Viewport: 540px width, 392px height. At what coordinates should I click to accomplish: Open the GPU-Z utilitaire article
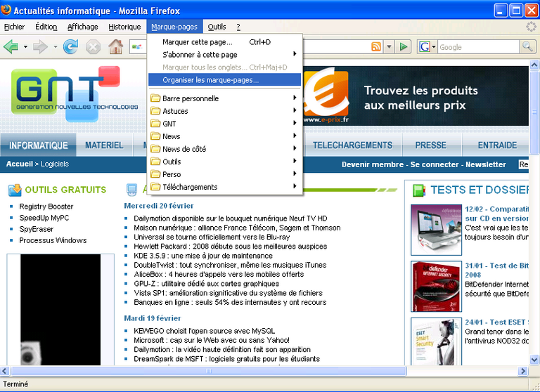[x=206, y=284]
